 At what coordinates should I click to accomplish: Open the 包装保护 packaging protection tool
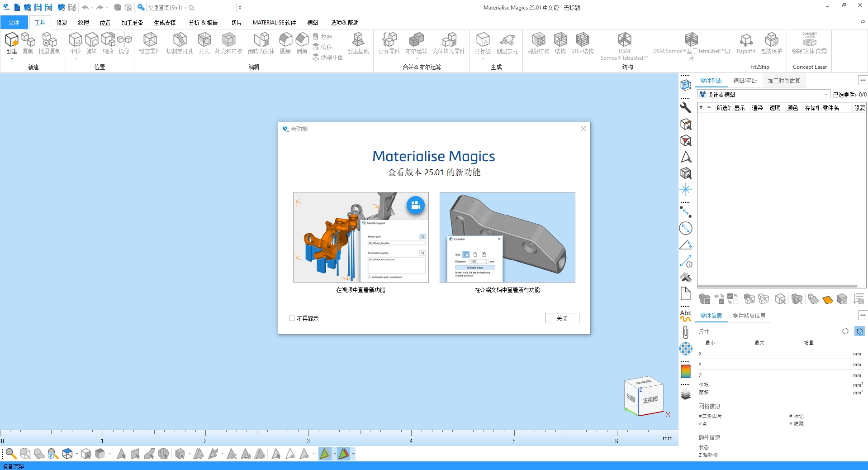coord(772,43)
